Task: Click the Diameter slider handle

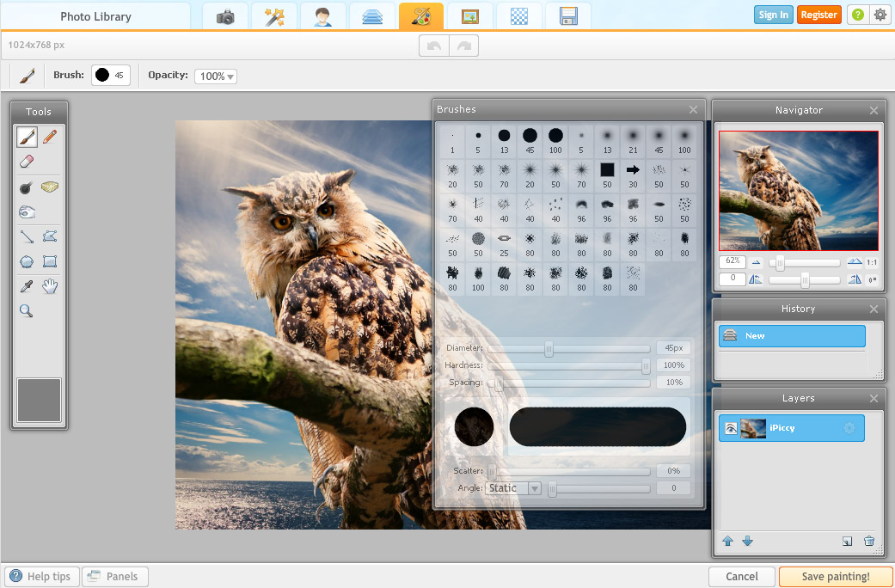Action: [x=549, y=349]
